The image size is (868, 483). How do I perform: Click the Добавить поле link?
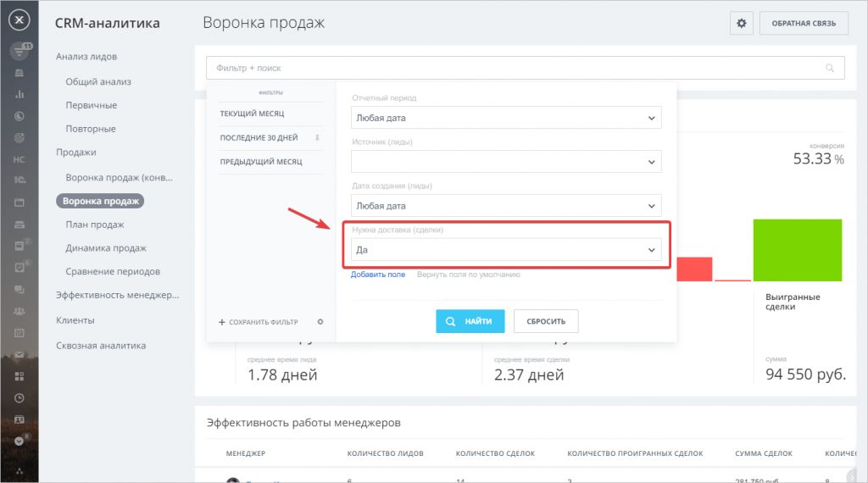[377, 275]
